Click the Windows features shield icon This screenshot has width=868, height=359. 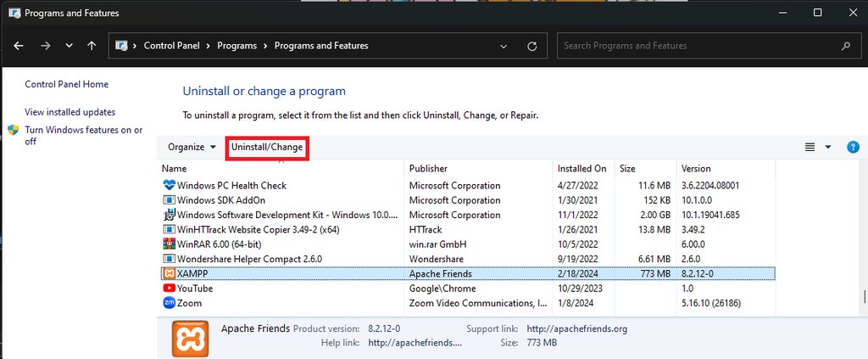coord(14,130)
